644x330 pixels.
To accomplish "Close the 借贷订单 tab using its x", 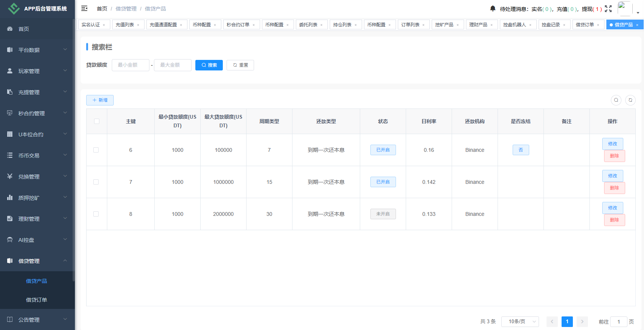I will [598, 25].
